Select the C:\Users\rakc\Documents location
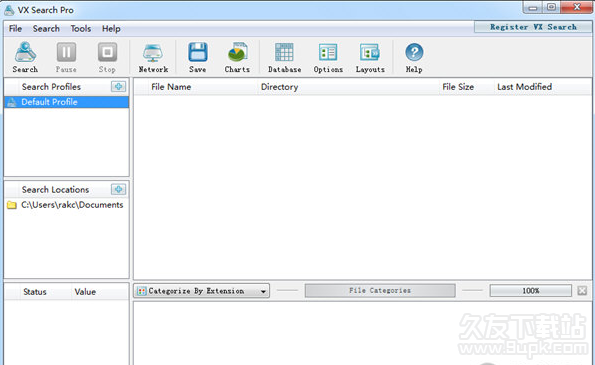This screenshot has width=595, height=365. 66,205
